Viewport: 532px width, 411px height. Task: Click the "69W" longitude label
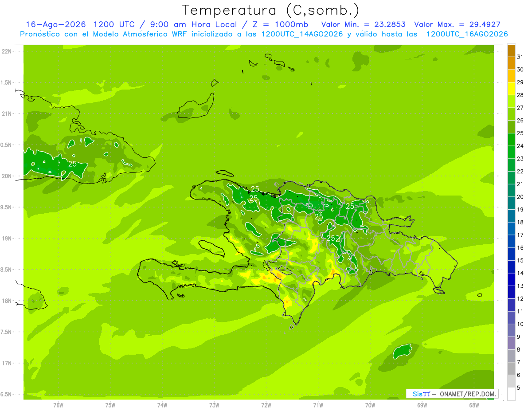click(422, 405)
